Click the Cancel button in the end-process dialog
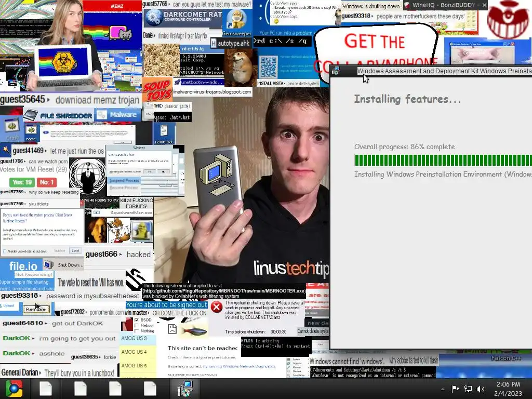Screen dimensions: 532x399 click(x=75, y=251)
